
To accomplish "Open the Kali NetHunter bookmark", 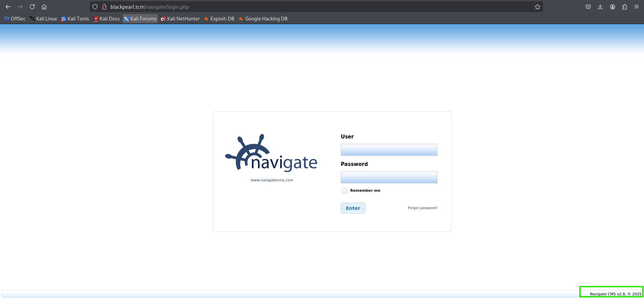I will pos(180,19).
